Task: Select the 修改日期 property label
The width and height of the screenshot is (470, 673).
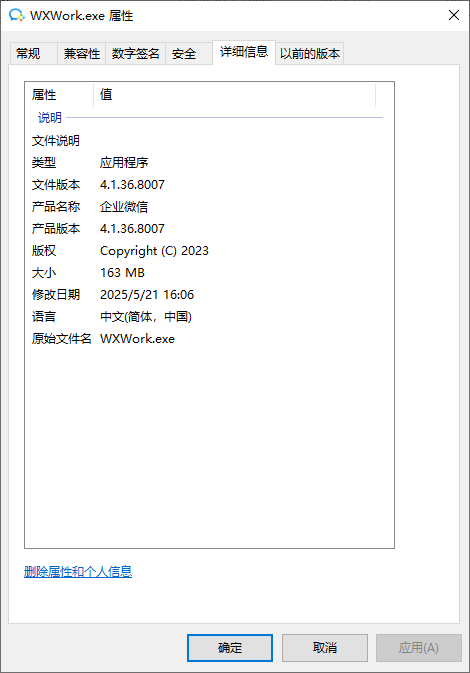Action: pos(56,294)
